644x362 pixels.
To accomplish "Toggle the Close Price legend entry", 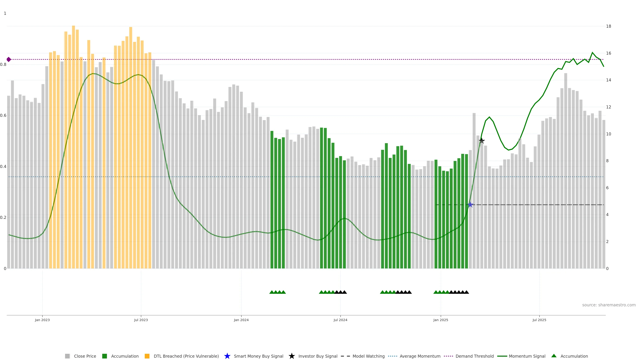I will 85,356.
